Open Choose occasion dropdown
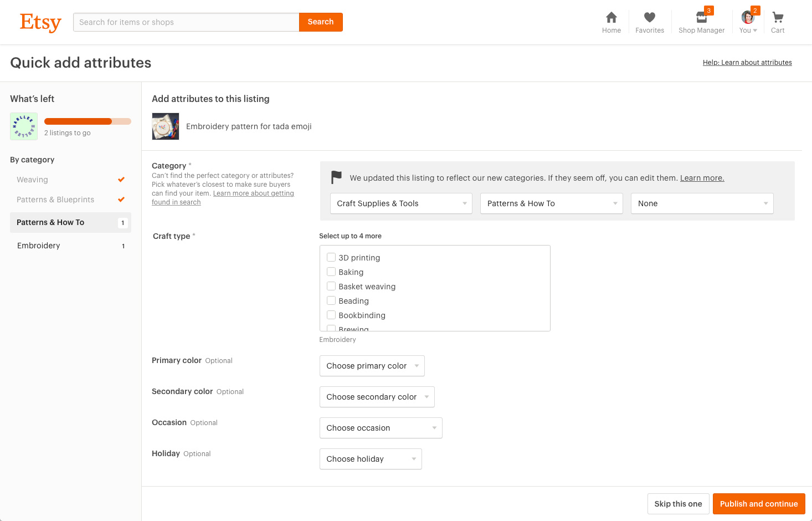The image size is (812, 521). 381,428
